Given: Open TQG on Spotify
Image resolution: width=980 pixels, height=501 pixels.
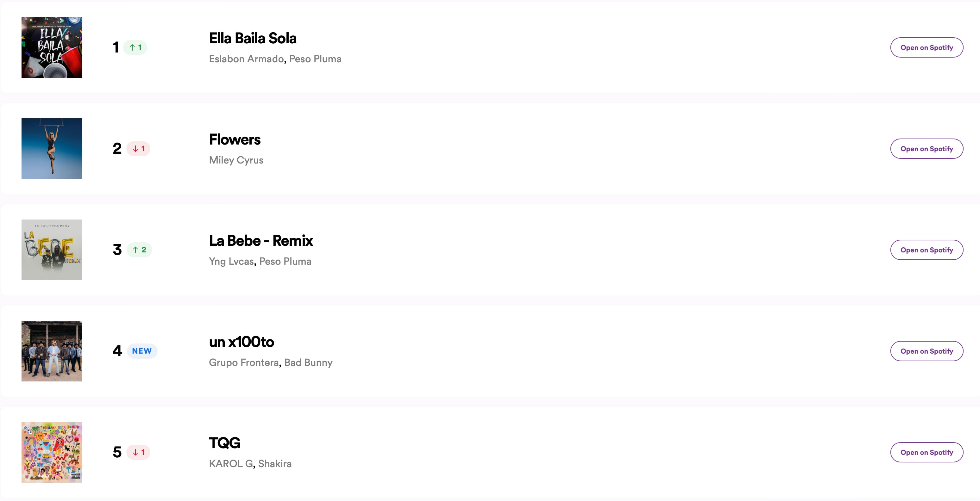Looking at the screenshot, I should tap(927, 452).
